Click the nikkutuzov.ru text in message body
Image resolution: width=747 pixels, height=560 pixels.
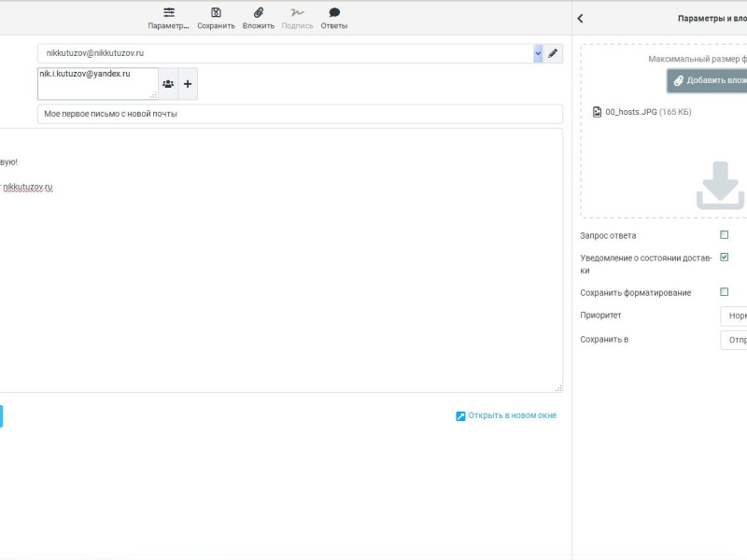click(x=28, y=188)
